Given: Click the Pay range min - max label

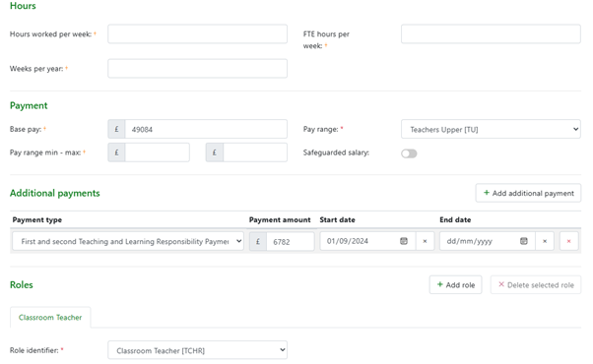Looking at the screenshot, I should click(x=45, y=152).
